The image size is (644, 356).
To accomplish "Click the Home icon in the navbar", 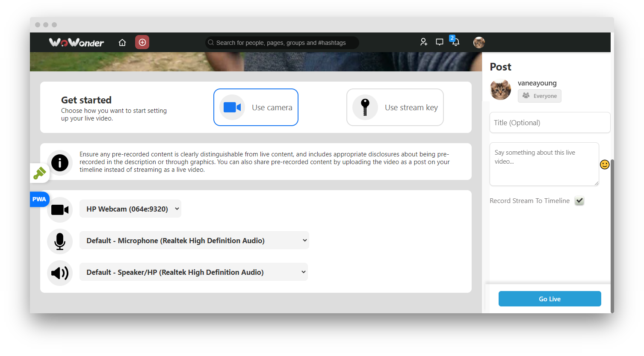I will click(122, 42).
